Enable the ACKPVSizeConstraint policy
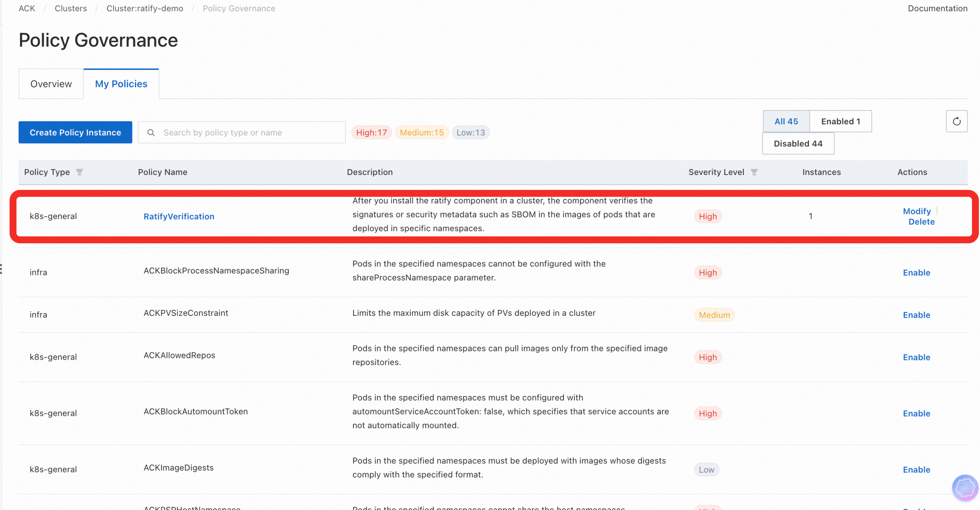Viewport: 980px width, 510px height. click(x=917, y=315)
